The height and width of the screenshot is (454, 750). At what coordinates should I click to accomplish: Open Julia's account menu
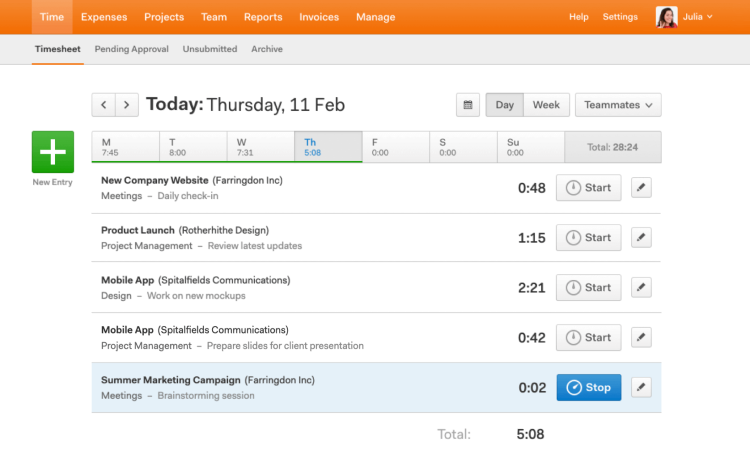coord(697,17)
